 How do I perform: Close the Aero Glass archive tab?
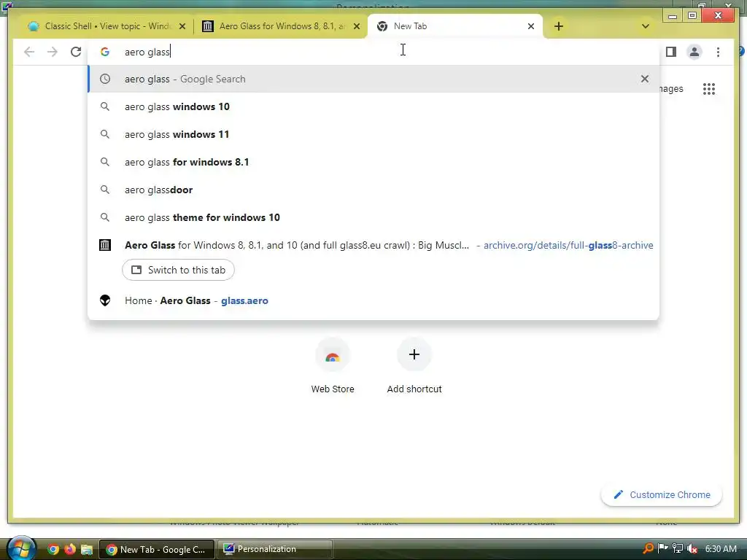356,27
